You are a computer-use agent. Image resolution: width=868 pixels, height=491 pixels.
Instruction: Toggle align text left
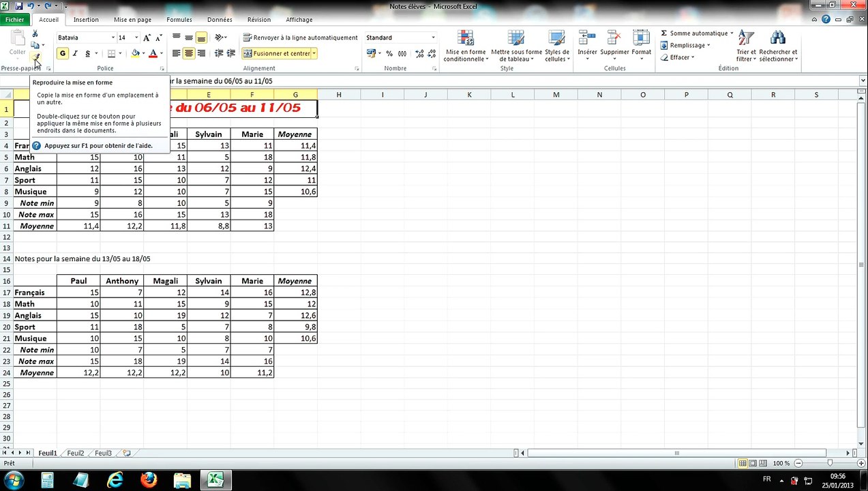tap(176, 53)
